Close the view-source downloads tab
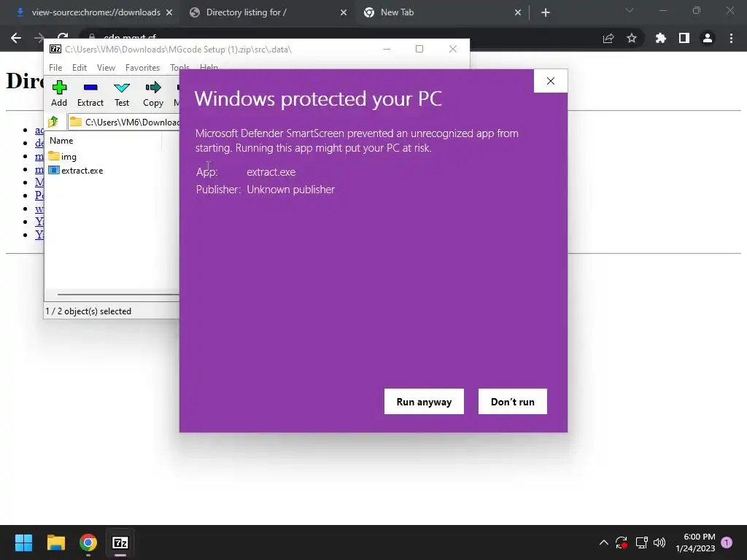Image resolution: width=747 pixels, height=560 pixels. [169, 12]
